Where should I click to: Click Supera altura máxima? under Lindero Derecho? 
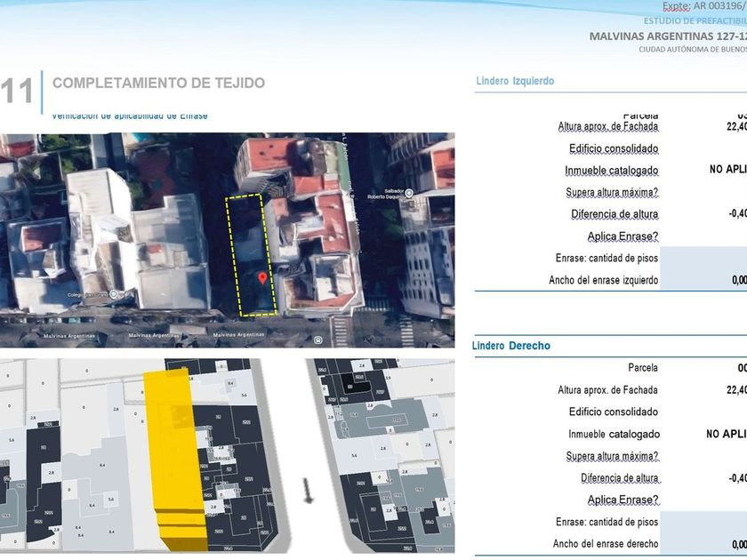coord(612,456)
